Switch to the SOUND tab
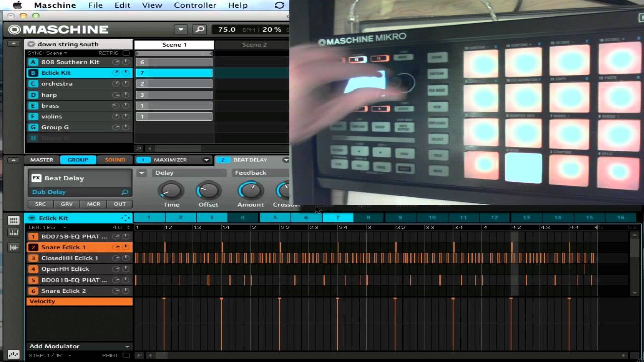Screen dimensions: 644x362 click(115, 160)
